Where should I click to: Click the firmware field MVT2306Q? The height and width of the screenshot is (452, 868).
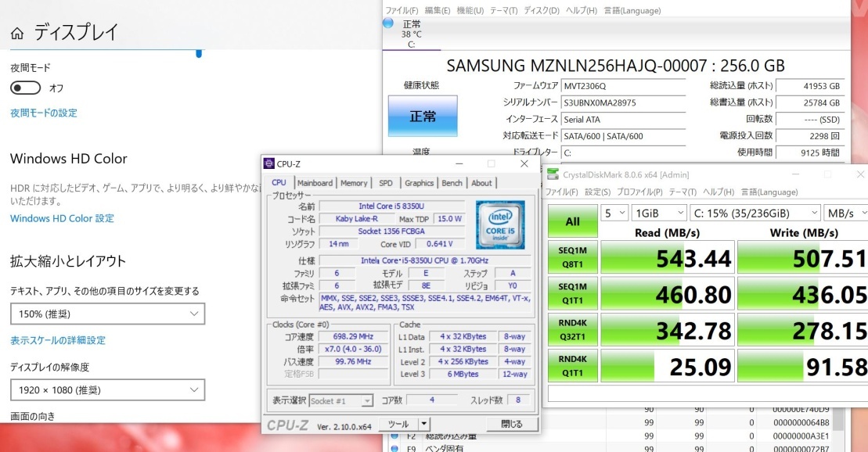(623, 86)
